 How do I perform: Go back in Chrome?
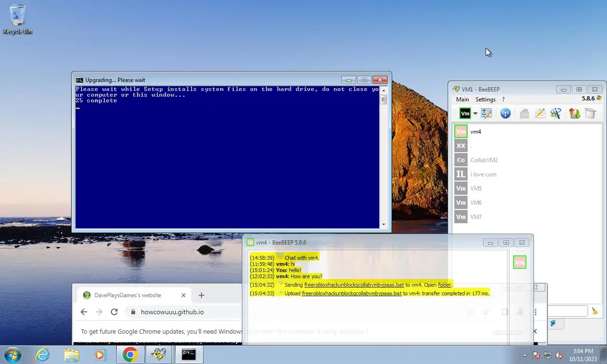pos(84,312)
